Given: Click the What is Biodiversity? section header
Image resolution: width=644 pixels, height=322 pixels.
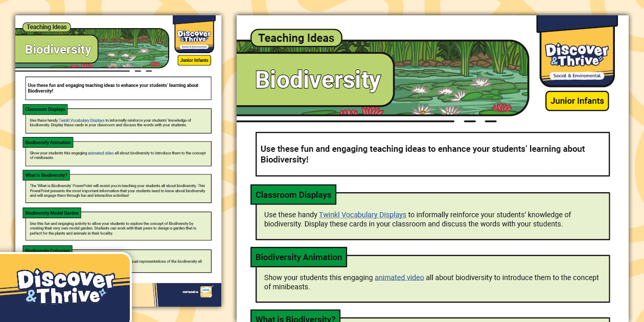Looking at the screenshot, I should click(295, 318).
